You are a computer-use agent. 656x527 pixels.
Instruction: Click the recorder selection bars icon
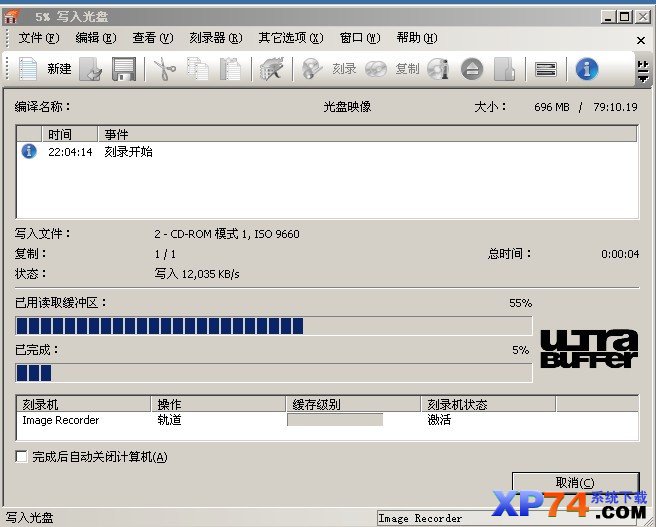[546, 69]
